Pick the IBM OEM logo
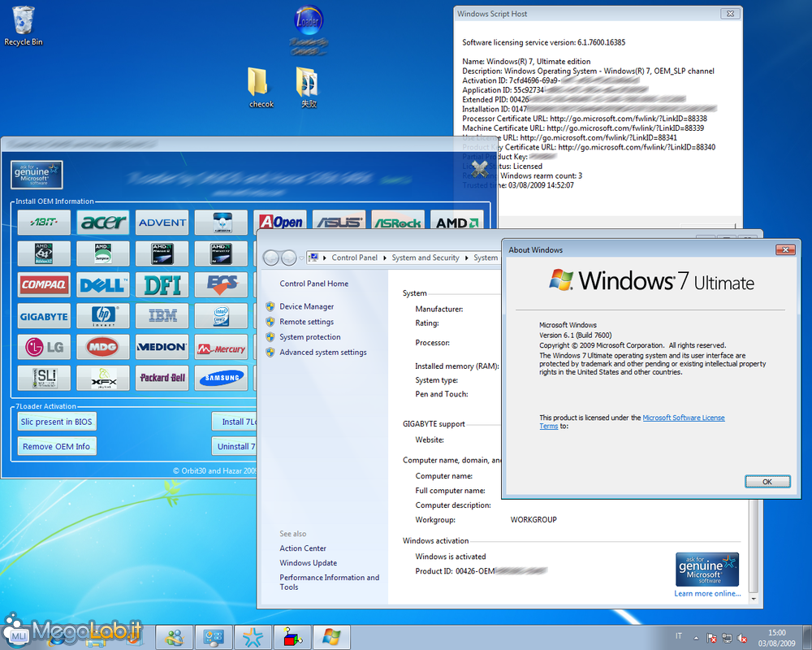The image size is (812, 650). tap(162, 316)
